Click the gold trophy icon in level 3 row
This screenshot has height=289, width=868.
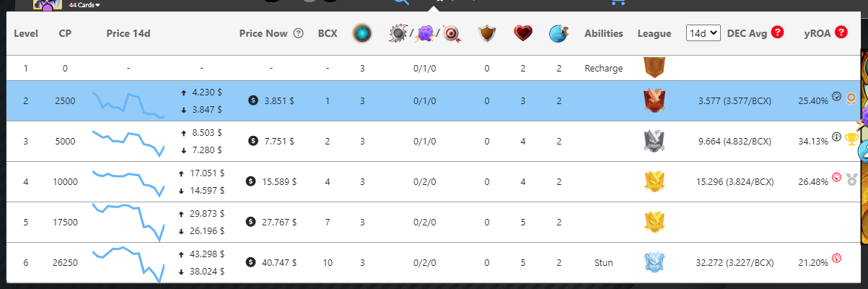coord(851,139)
